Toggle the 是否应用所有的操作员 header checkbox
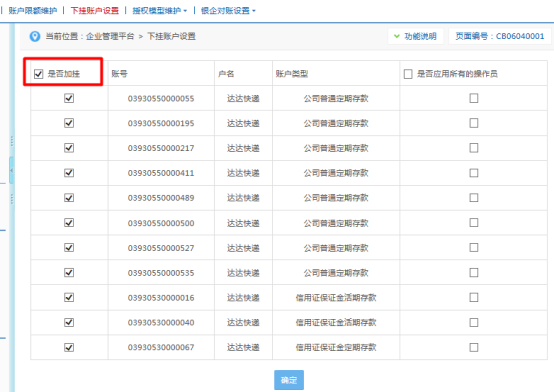554x392 pixels. click(x=408, y=74)
